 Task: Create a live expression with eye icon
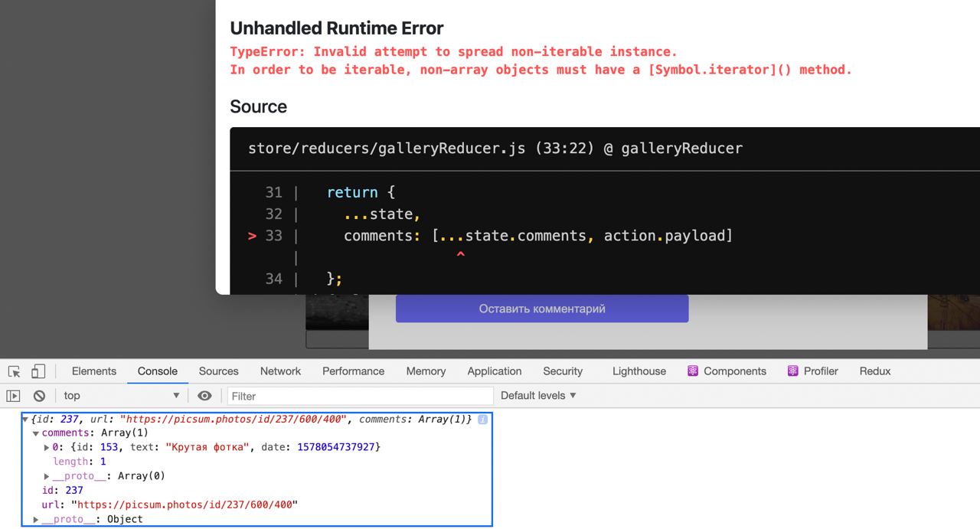[204, 396]
